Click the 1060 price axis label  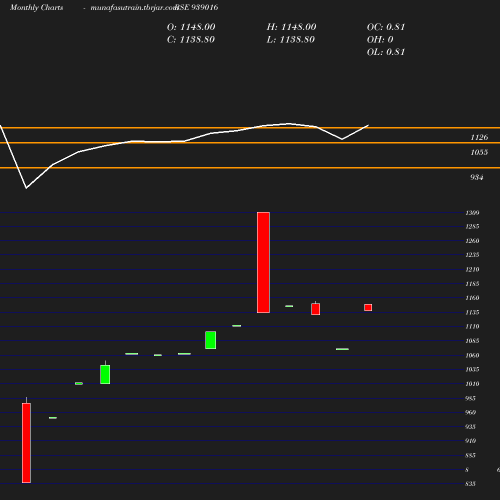(x=472, y=355)
